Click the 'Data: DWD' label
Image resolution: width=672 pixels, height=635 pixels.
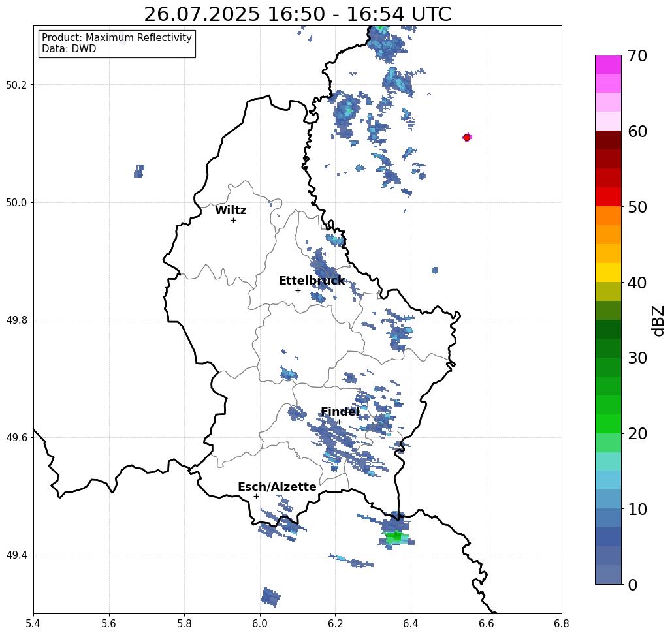pyautogui.click(x=69, y=49)
